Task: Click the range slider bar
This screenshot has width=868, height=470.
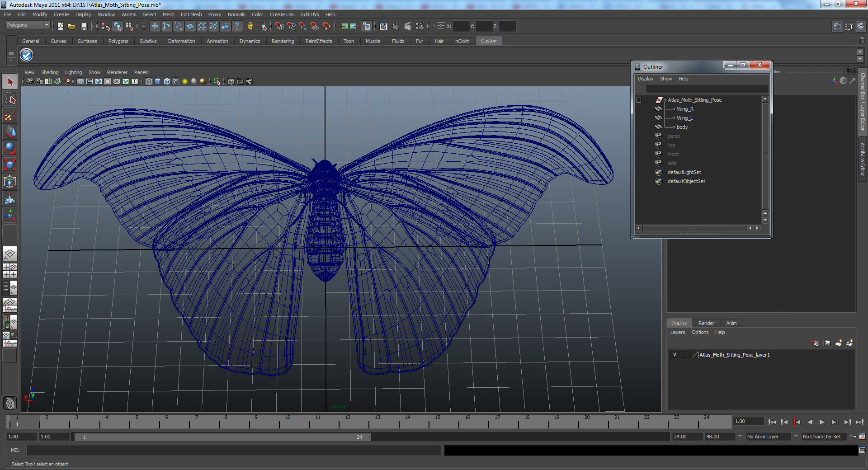Action: pos(222,437)
